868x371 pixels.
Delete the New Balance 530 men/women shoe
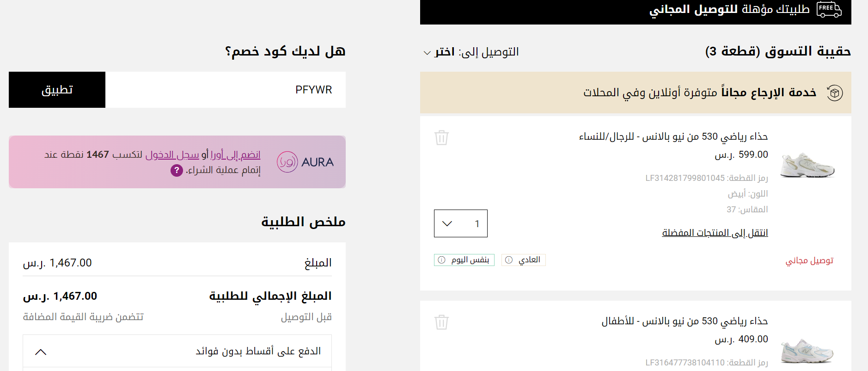coord(441,137)
